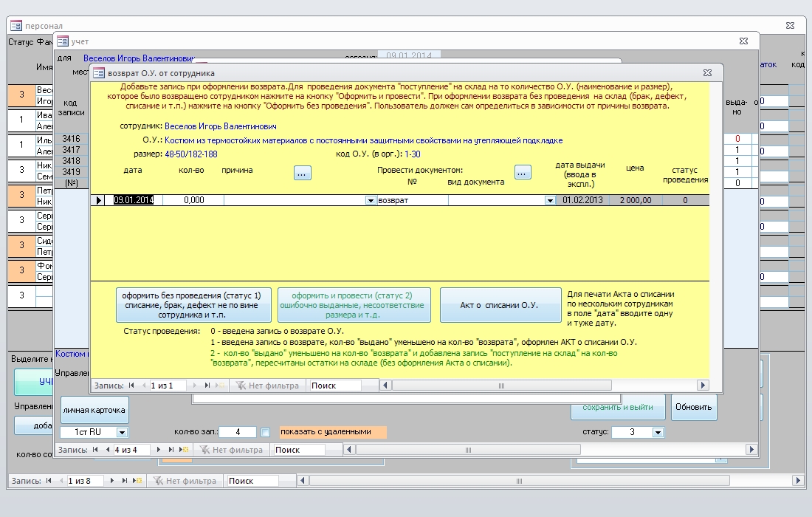Click 'Акт о списании О.У.' button

[500, 305]
